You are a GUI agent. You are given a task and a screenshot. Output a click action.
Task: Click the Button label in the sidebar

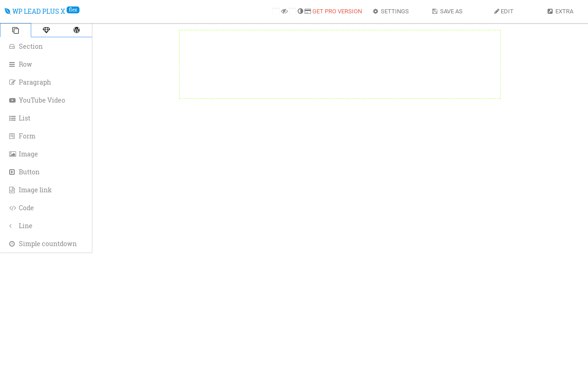coord(29,172)
